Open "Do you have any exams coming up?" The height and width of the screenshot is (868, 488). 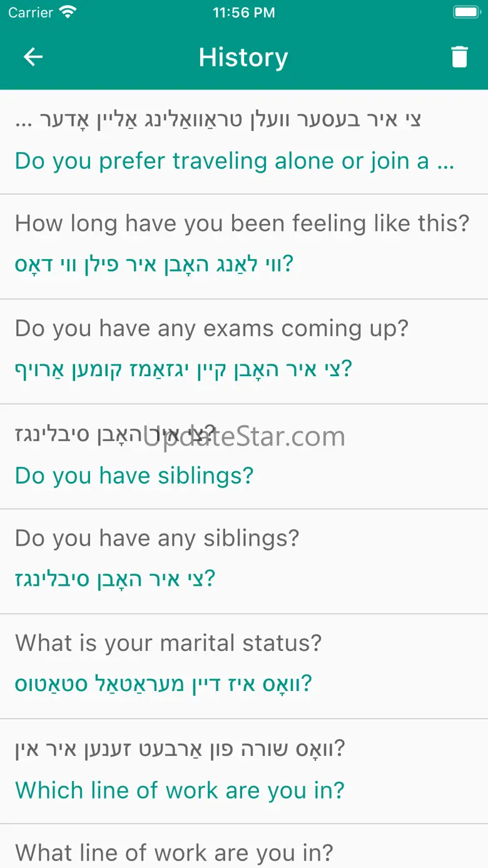pyautogui.click(x=211, y=329)
